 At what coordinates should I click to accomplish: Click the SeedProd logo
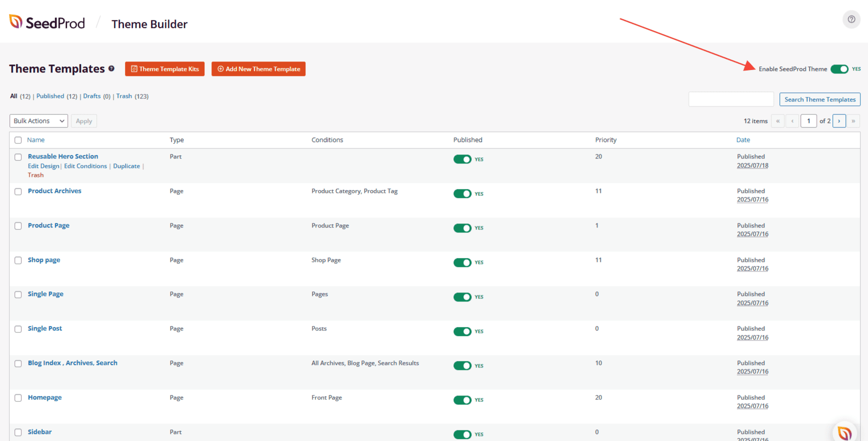[47, 22]
